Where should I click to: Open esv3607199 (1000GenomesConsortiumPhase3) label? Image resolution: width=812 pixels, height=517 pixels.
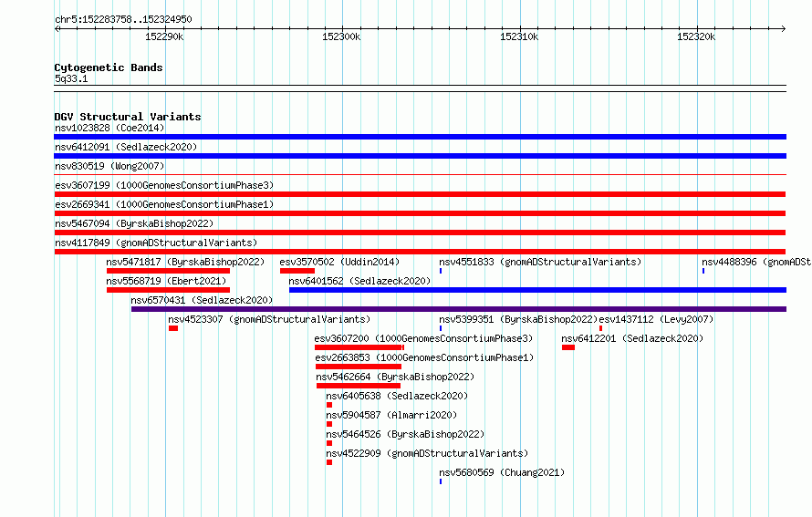click(x=164, y=185)
